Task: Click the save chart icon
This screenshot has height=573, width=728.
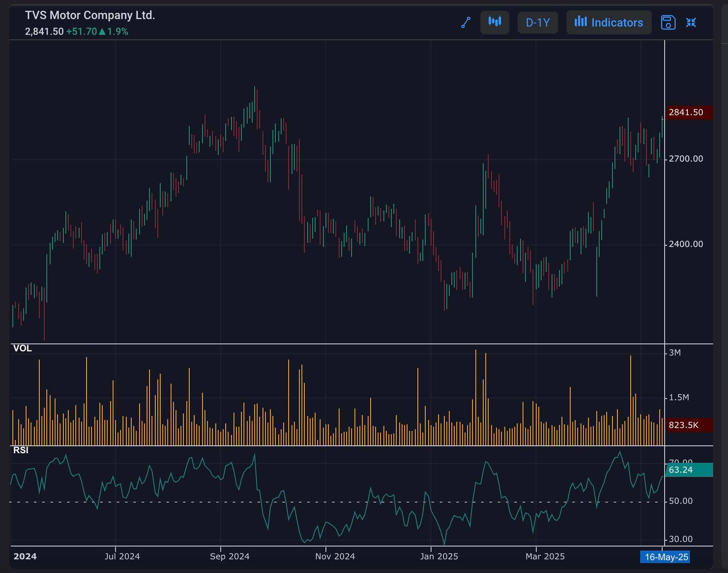Action: pyautogui.click(x=668, y=22)
